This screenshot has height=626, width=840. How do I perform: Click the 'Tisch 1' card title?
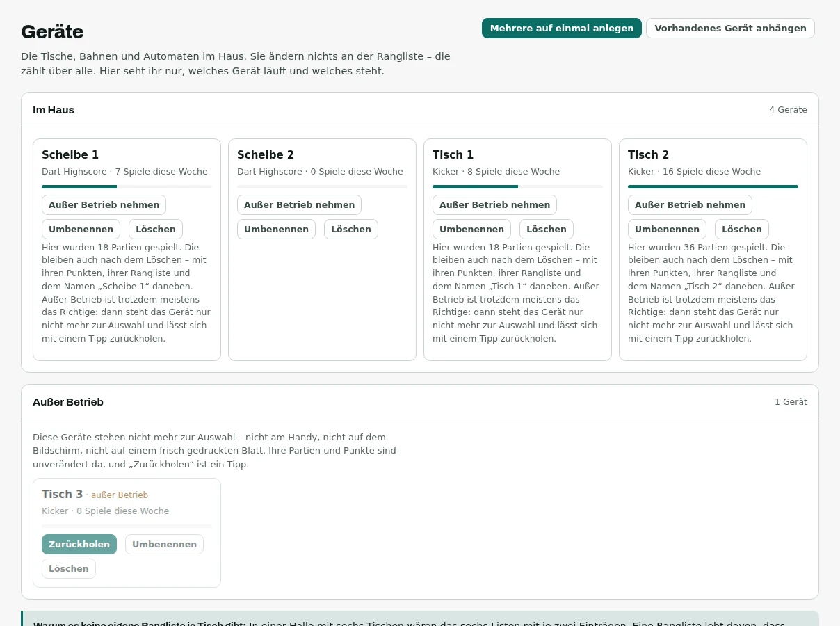click(453, 154)
